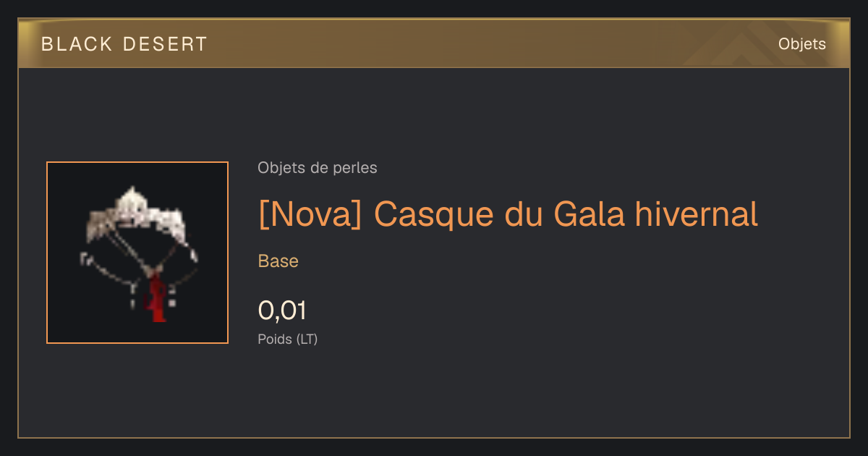Click the Base grade label
This screenshot has width=868, height=456.
[278, 261]
